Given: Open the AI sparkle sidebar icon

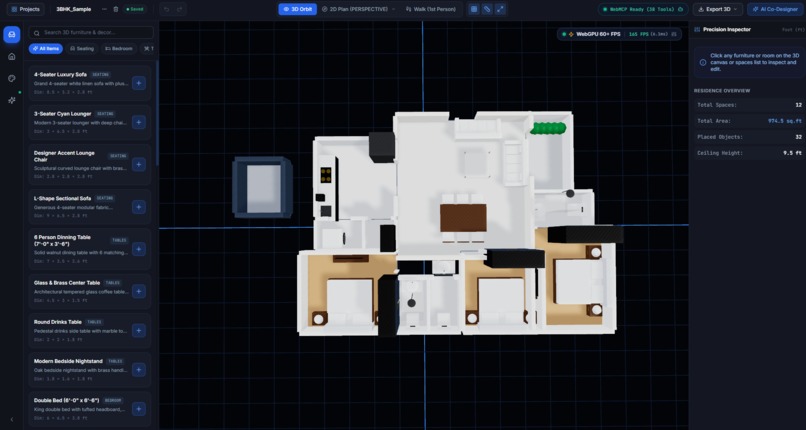Looking at the screenshot, I should click(x=12, y=101).
